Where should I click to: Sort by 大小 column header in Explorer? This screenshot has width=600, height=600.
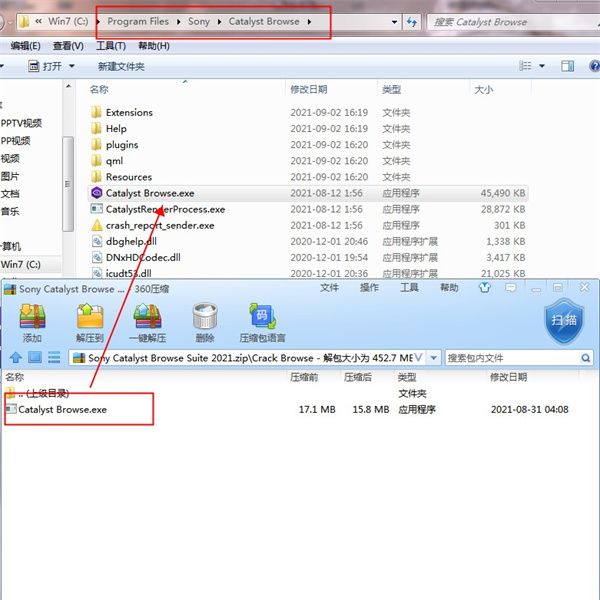(x=484, y=90)
